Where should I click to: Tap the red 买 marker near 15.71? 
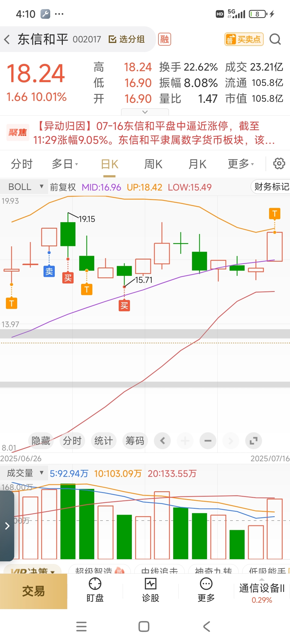pyautogui.click(x=124, y=305)
